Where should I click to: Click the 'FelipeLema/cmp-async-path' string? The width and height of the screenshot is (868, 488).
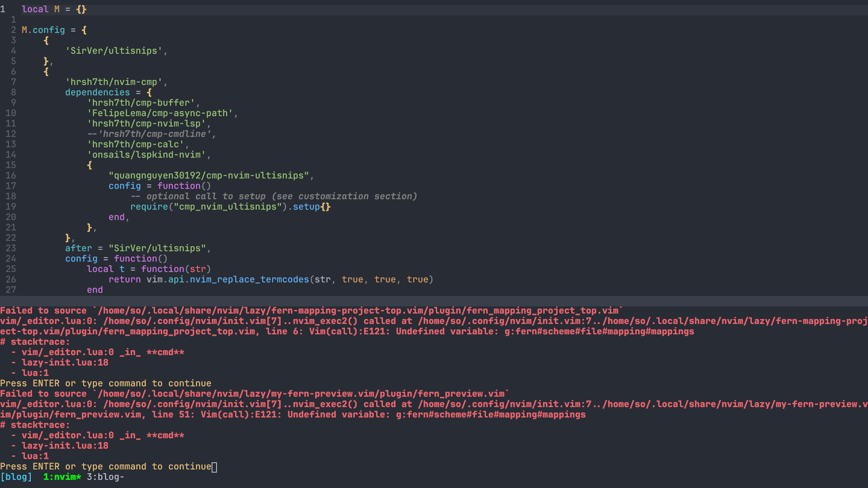[x=160, y=113]
